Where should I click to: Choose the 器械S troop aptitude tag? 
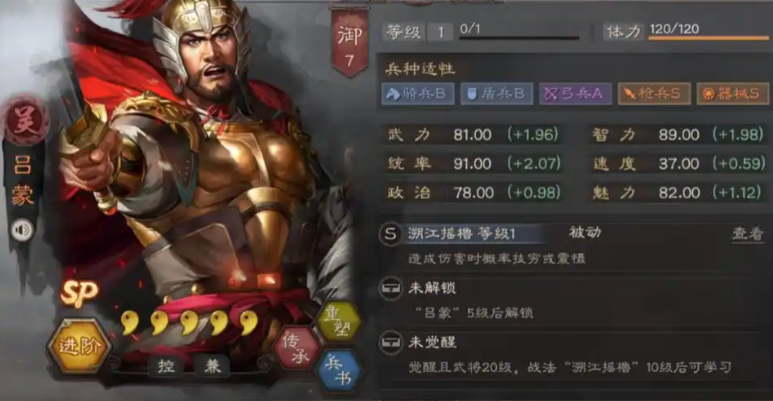[x=733, y=93]
